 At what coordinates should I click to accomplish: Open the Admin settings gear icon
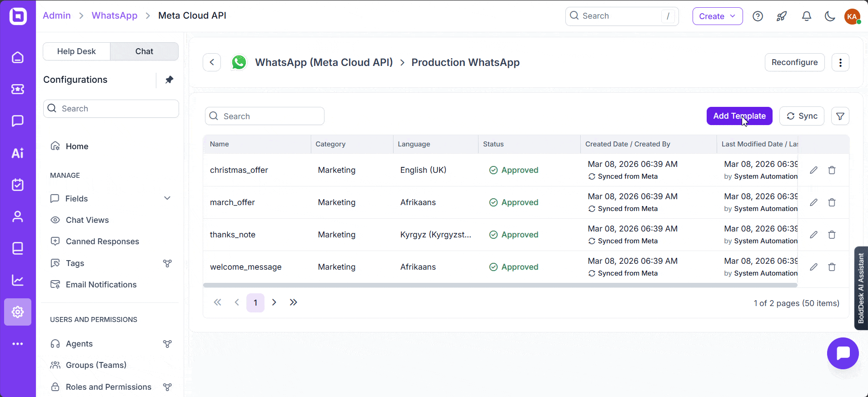pyautogui.click(x=18, y=312)
